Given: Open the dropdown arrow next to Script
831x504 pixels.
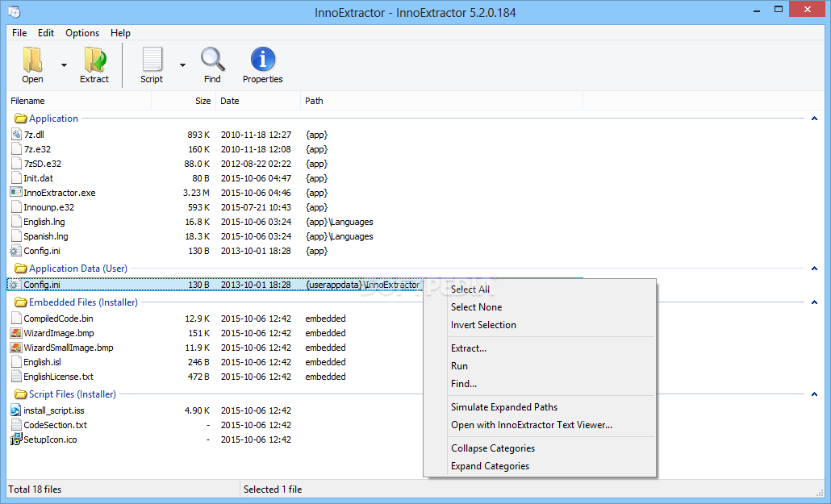Looking at the screenshot, I should [x=183, y=65].
